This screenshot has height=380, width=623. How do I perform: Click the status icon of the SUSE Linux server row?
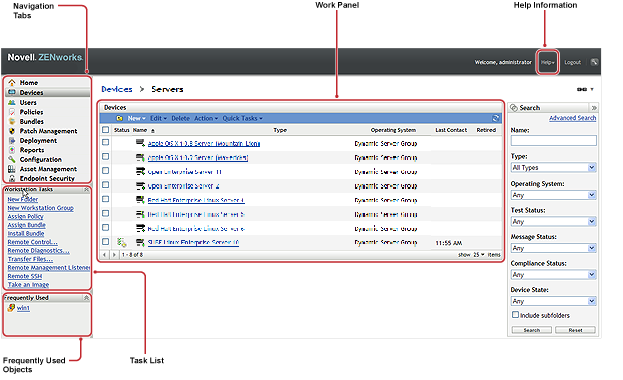tap(122, 242)
